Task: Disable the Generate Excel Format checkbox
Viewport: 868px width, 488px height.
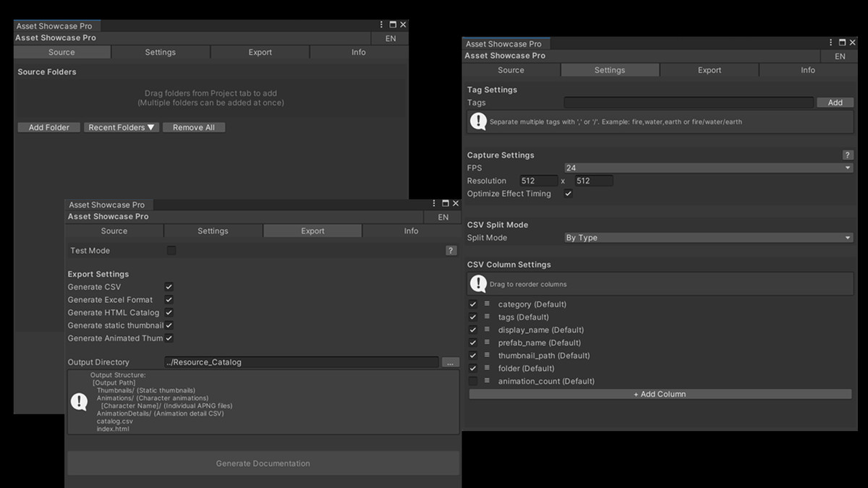Action: pyautogui.click(x=169, y=300)
